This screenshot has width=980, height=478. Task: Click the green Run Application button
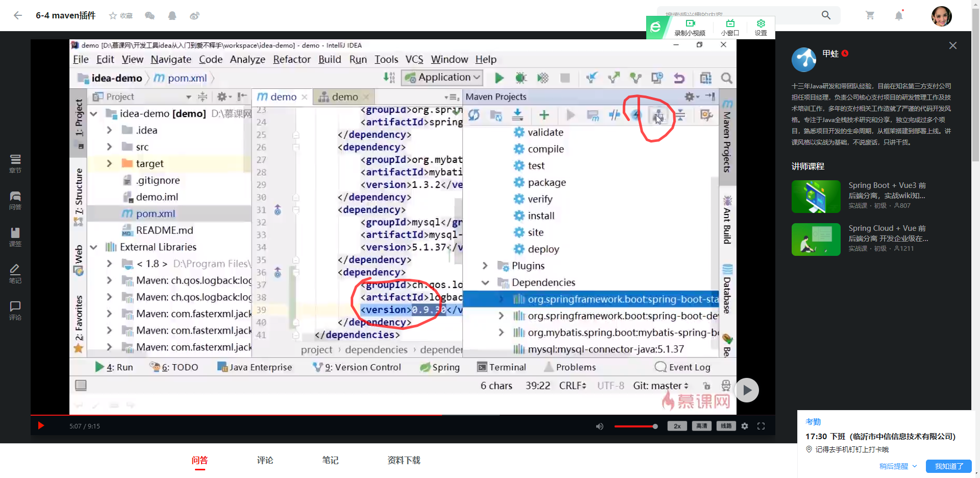point(499,78)
